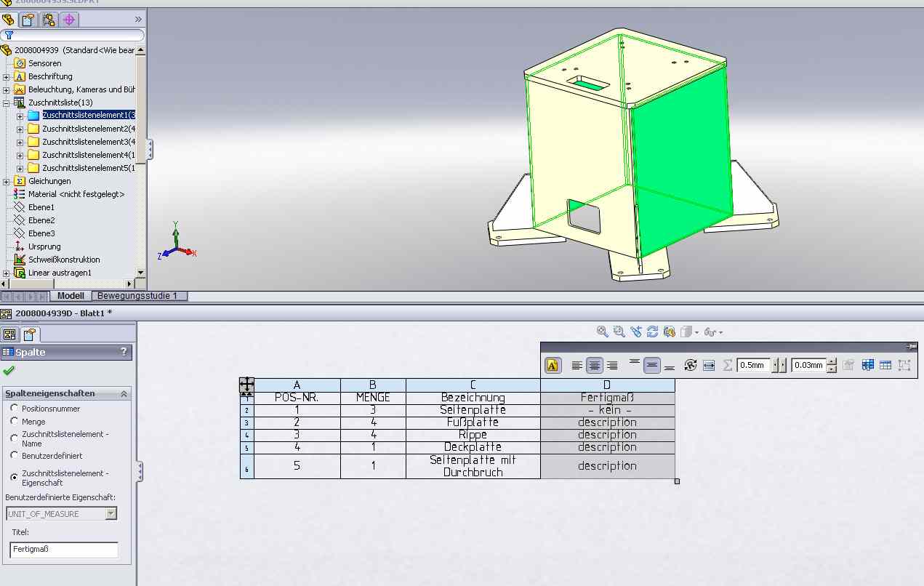Click the spinner arrows beside 0.5mm

pyautogui.click(x=779, y=366)
